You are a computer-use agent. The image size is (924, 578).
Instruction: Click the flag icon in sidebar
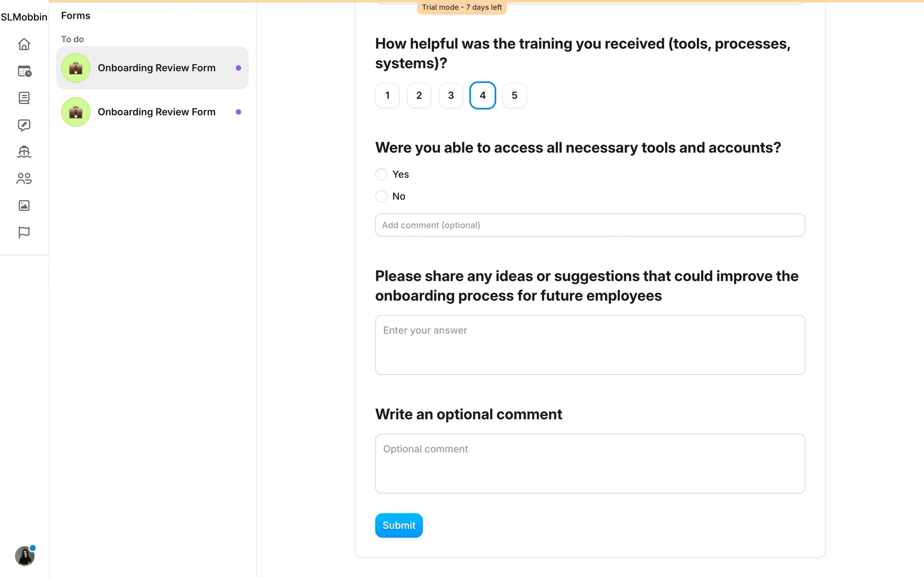(x=24, y=232)
